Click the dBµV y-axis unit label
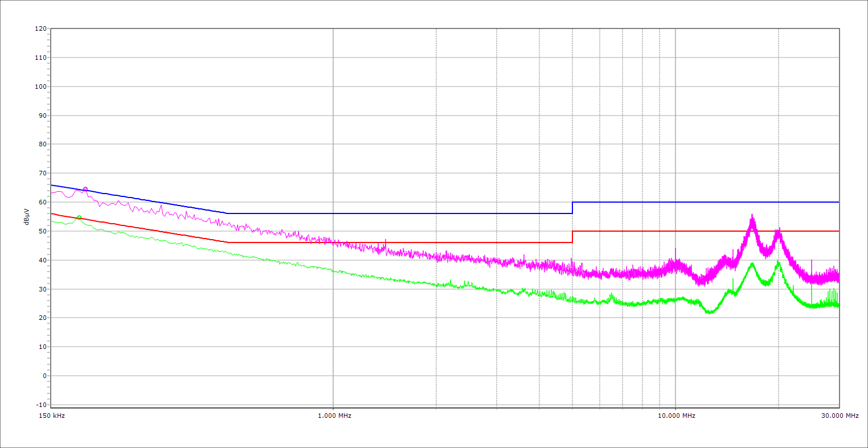The image size is (868, 448). pos(27,216)
